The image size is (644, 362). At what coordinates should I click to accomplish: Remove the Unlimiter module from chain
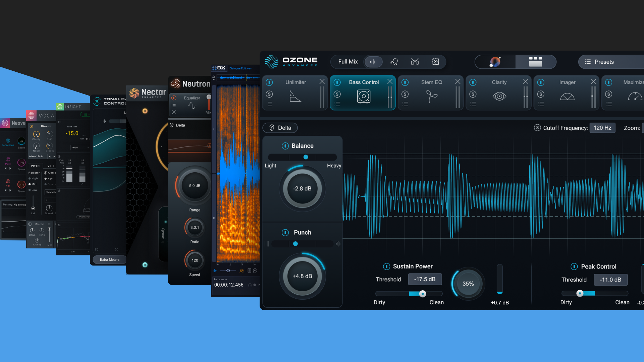pos(322,81)
